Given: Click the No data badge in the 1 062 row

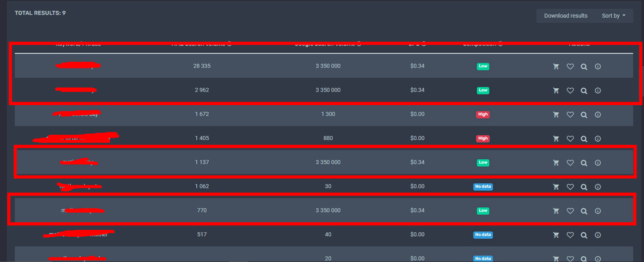Looking at the screenshot, I should (482, 187).
